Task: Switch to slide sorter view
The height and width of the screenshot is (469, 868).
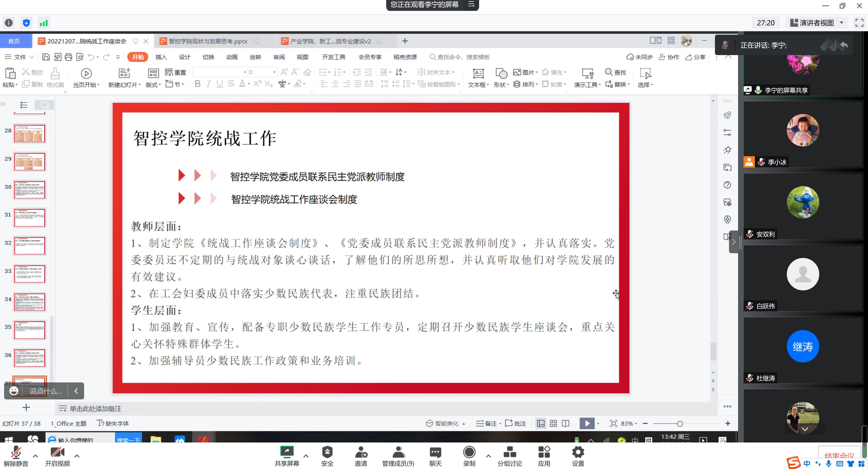Action: click(553, 423)
